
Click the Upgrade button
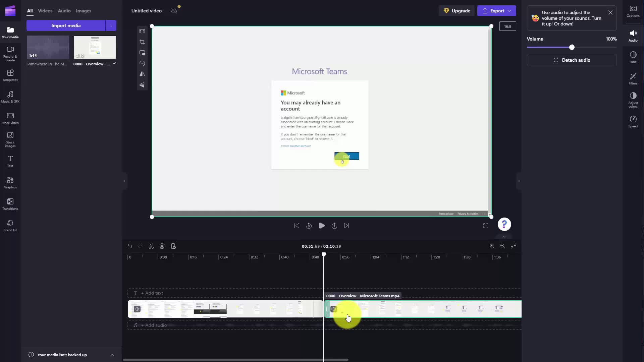coord(457,11)
